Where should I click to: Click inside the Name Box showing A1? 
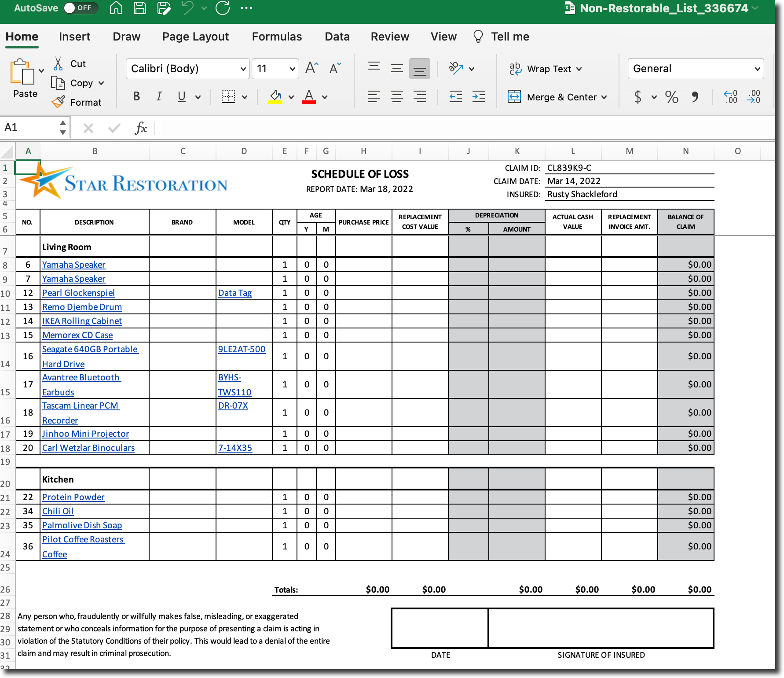click(x=30, y=128)
